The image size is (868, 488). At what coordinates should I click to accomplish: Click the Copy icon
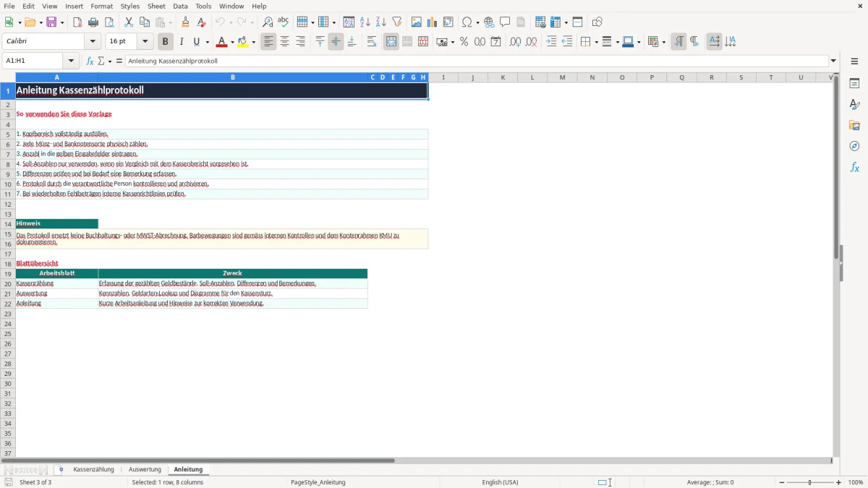point(145,22)
